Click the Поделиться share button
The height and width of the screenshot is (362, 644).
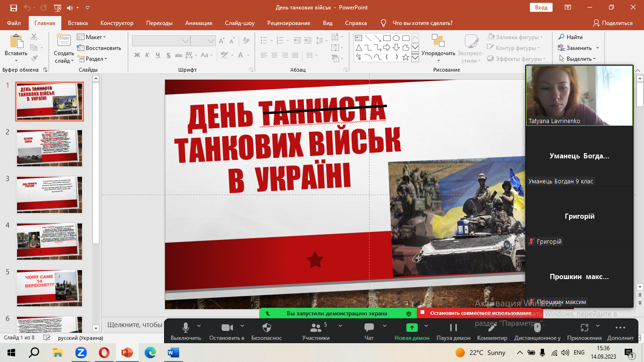click(x=613, y=23)
